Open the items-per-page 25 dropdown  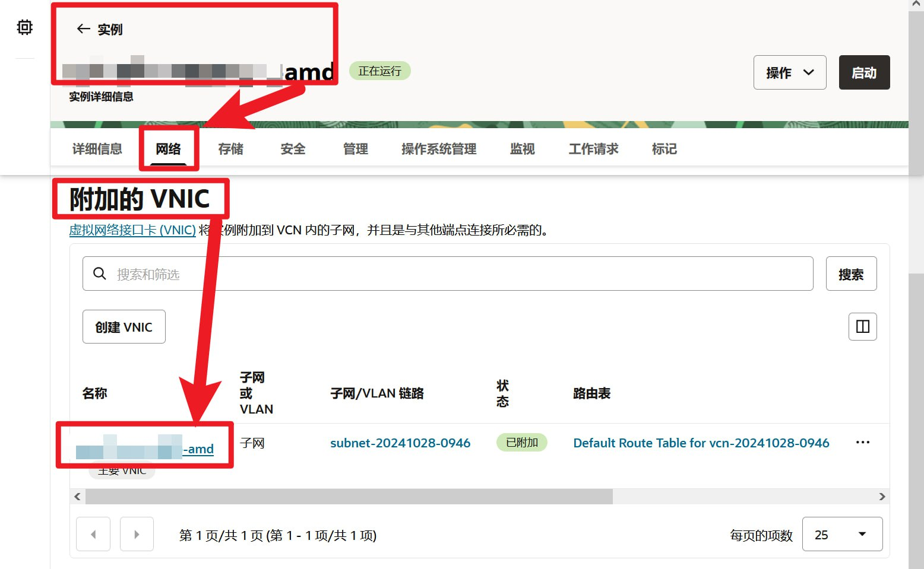pos(841,535)
